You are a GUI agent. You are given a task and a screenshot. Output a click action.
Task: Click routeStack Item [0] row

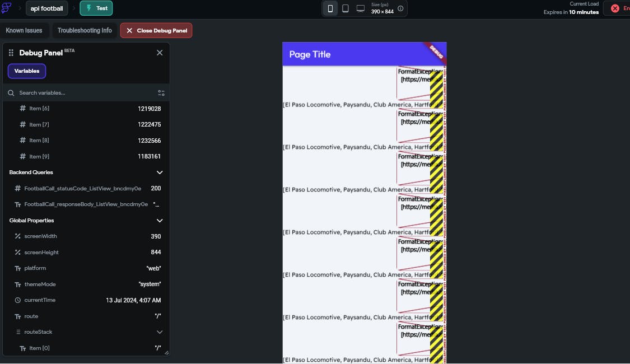[x=86, y=348]
